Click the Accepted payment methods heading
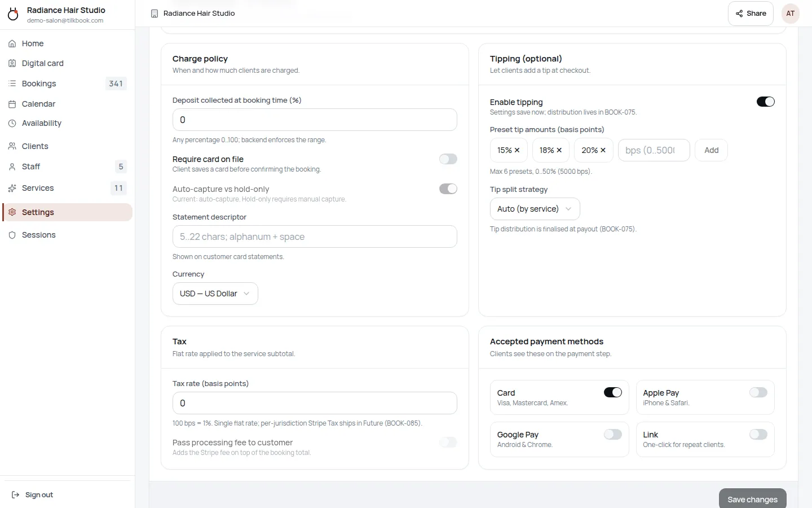Image resolution: width=812 pixels, height=508 pixels. [x=546, y=341]
